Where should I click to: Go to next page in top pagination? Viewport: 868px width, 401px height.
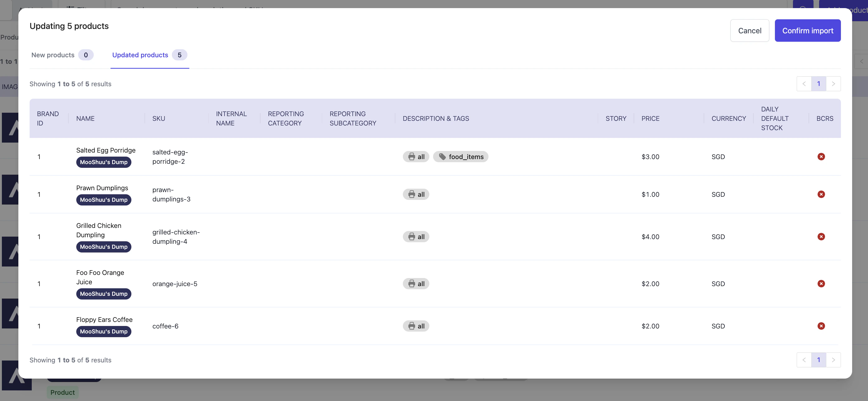click(833, 83)
